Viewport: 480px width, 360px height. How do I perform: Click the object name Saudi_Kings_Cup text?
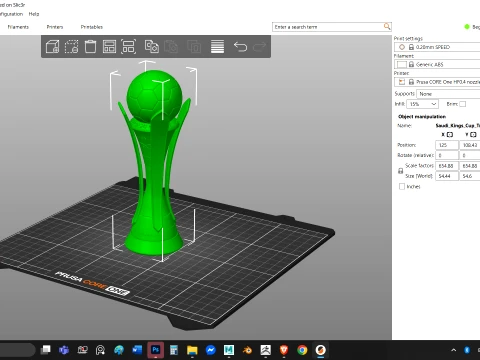pyautogui.click(x=457, y=126)
